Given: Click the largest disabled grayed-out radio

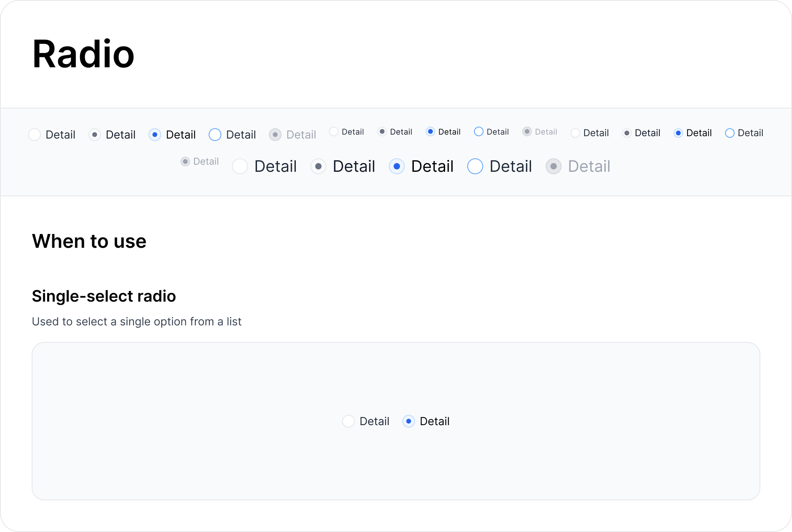Looking at the screenshot, I should 554,166.
